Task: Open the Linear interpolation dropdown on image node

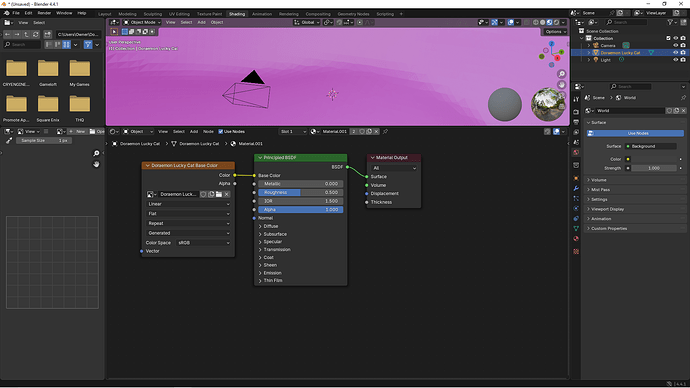Action: (188, 204)
